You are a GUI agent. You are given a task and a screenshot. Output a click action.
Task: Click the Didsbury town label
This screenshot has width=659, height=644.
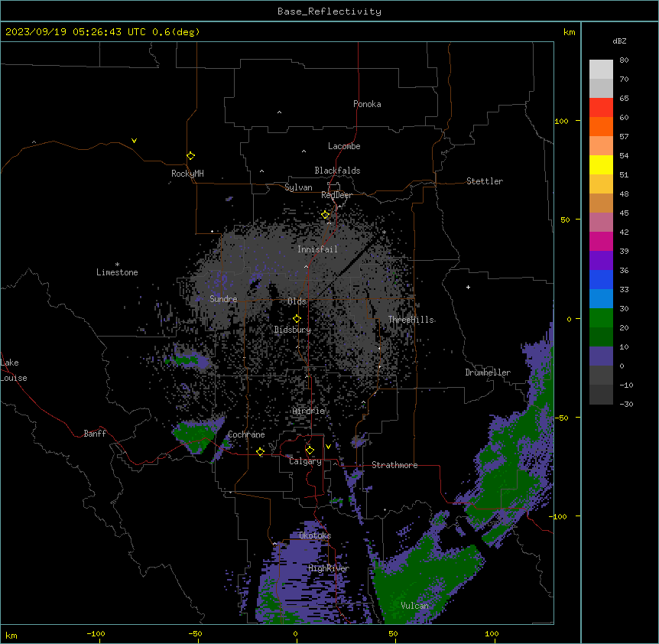click(x=293, y=330)
